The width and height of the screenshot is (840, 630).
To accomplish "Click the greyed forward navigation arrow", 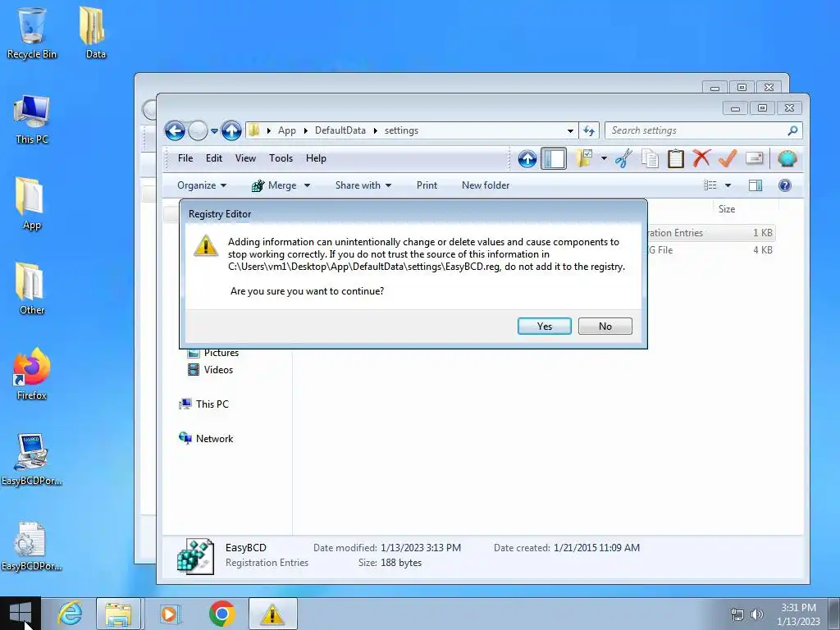I will point(198,130).
